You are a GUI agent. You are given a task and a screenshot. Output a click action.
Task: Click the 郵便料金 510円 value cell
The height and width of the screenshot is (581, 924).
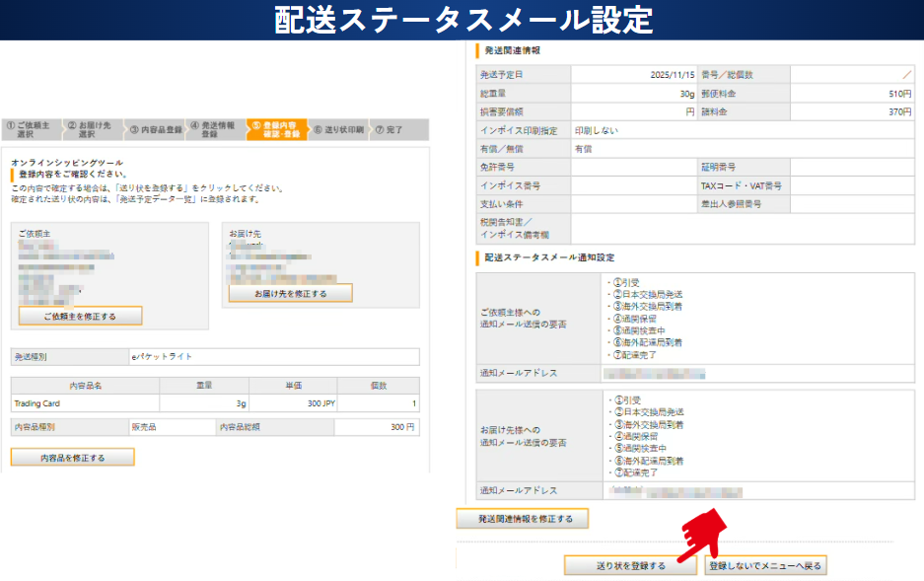pyautogui.click(x=852, y=94)
